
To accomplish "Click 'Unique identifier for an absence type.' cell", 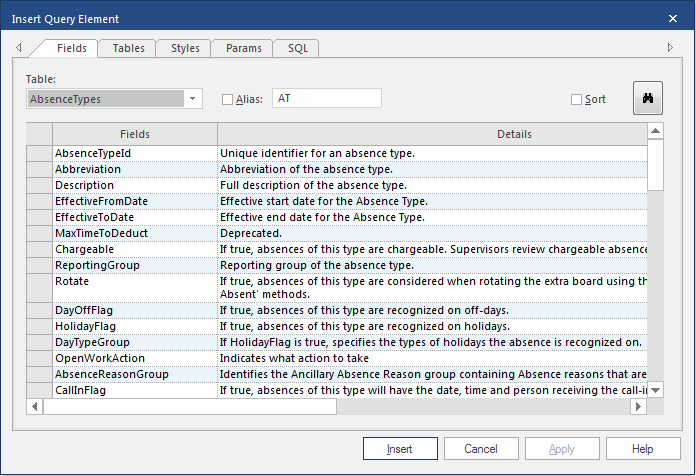I will 432,153.
